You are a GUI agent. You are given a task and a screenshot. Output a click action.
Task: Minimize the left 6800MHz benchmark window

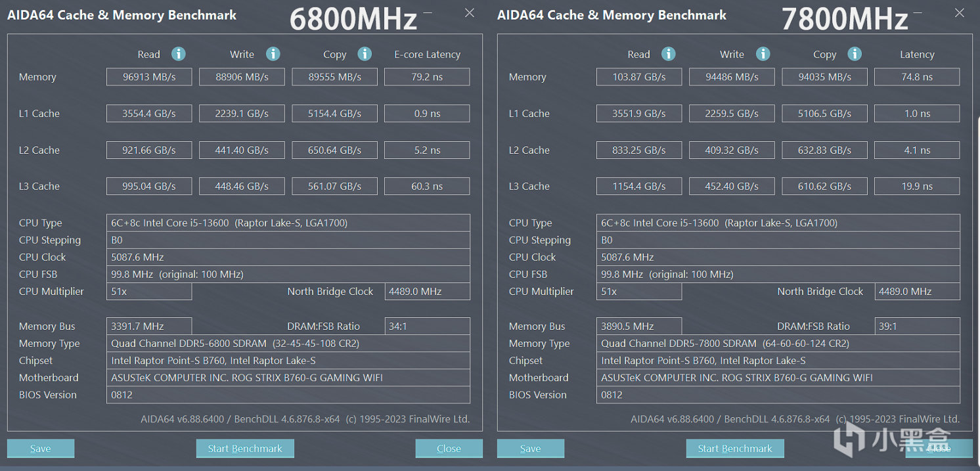pos(428,12)
